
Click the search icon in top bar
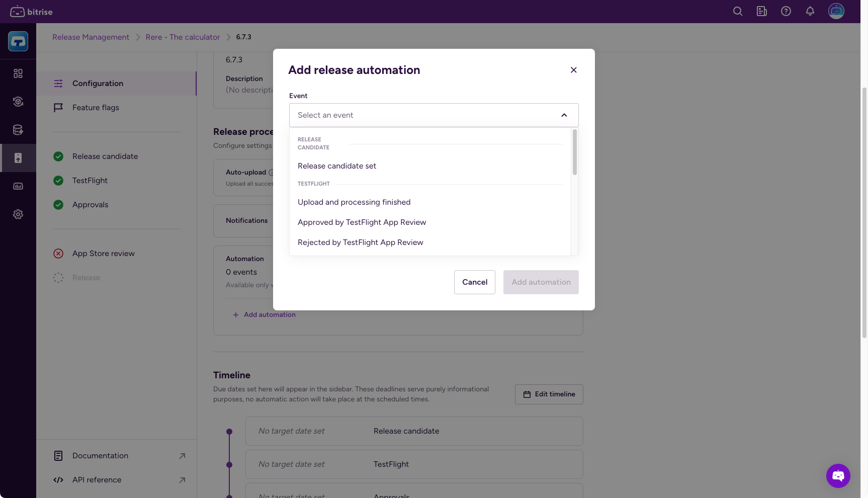click(x=738, y=11)
